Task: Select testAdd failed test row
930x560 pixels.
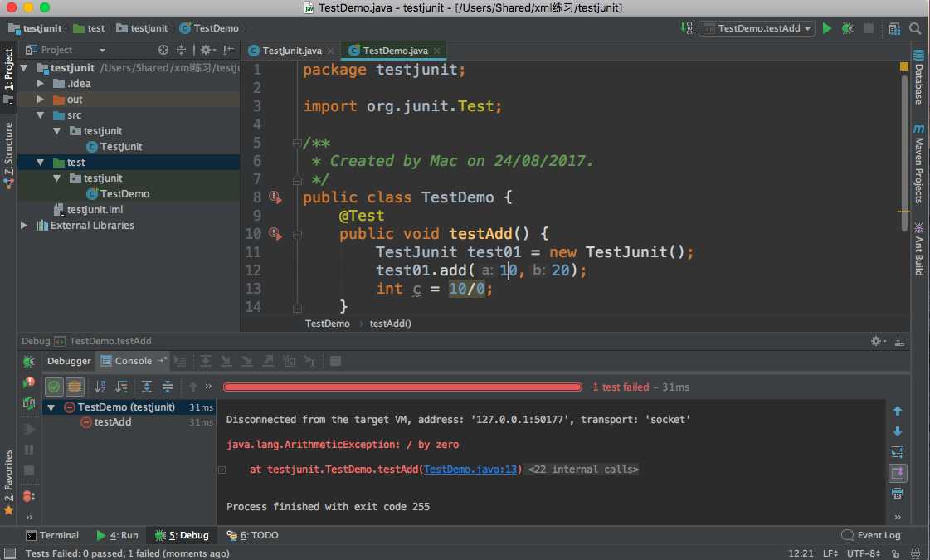Action: coord(128,422)
